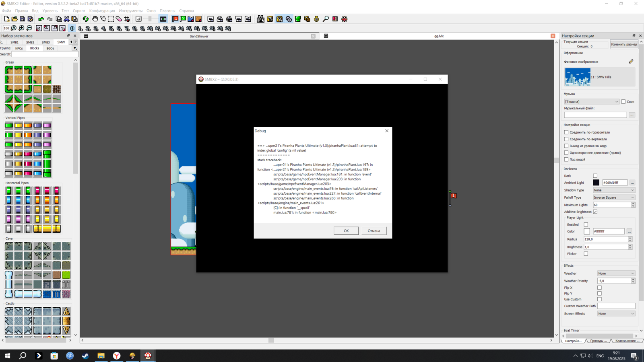644x362 pixels.
Task: Click the green player 2 start flag
Action: 183,19
